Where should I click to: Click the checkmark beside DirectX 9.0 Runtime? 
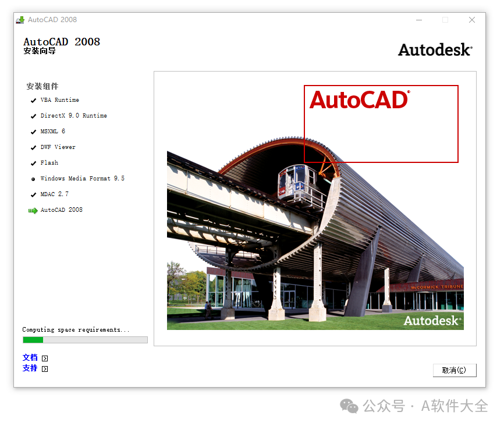(33, 116)
